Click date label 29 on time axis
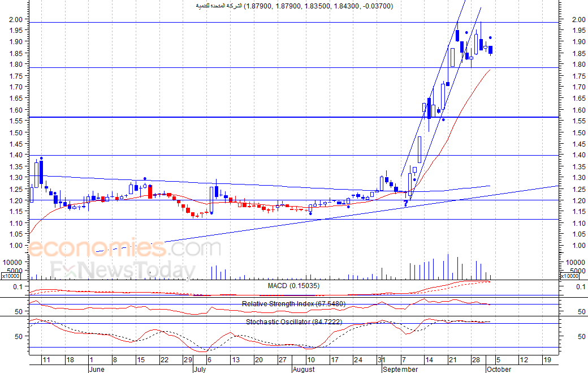Viewport: 588px width, 373px height. click(188, 360)
